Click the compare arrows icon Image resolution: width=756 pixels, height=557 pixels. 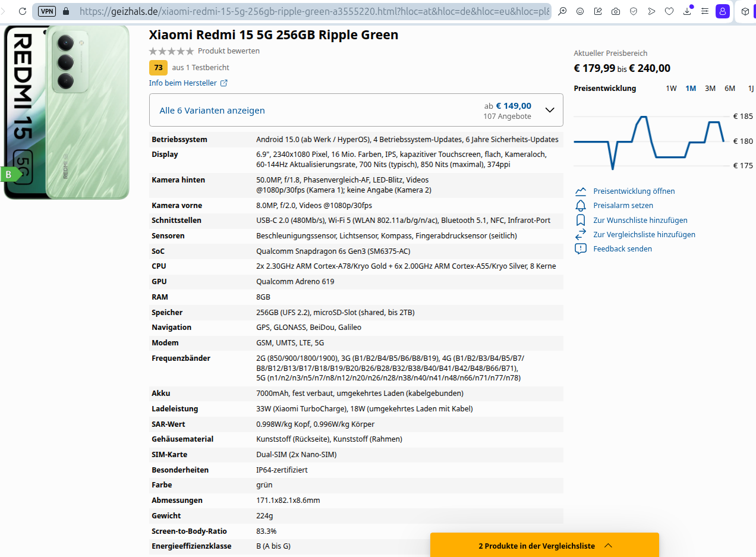(x=581, y=234)
